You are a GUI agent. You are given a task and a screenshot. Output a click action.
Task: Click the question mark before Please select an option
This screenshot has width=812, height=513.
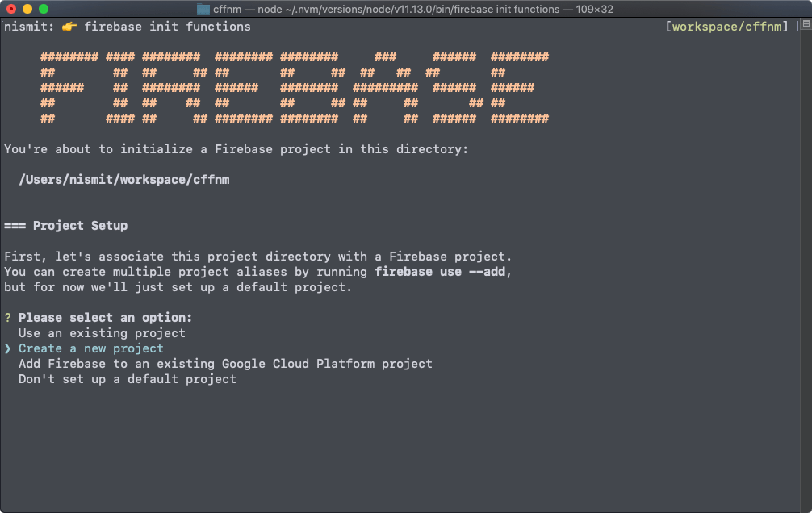click(7, 317)
